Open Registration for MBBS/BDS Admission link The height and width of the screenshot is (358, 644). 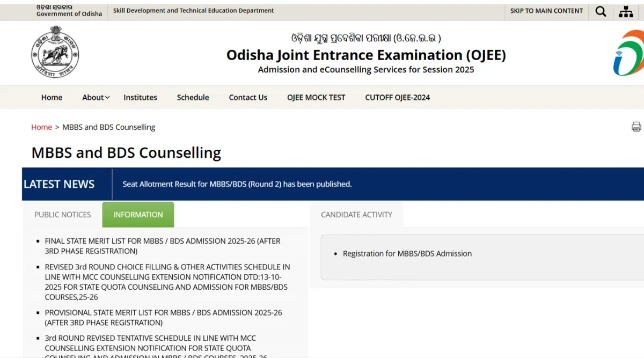(407, 253)
